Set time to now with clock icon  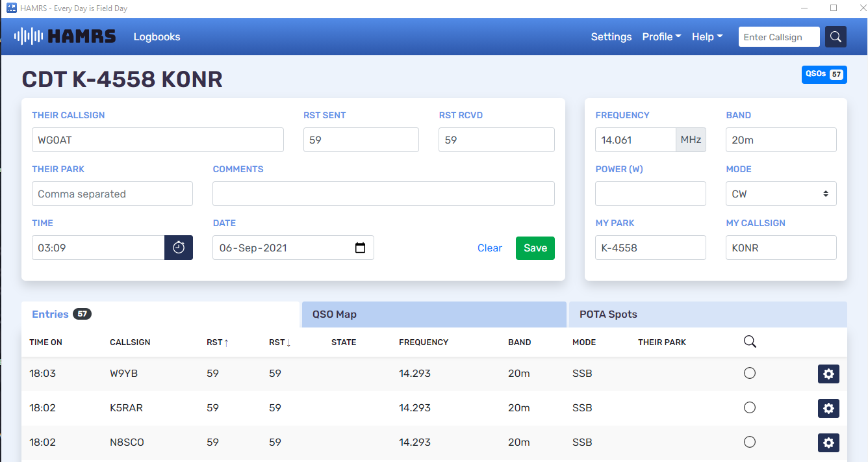point(179,248)
